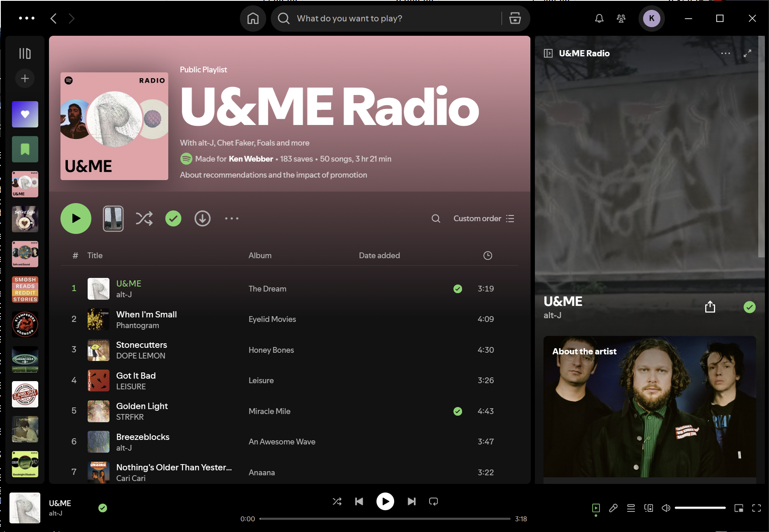769x532 pixels.
Task: Sort tracks by Title column header
Action: [x=95, y=255]
